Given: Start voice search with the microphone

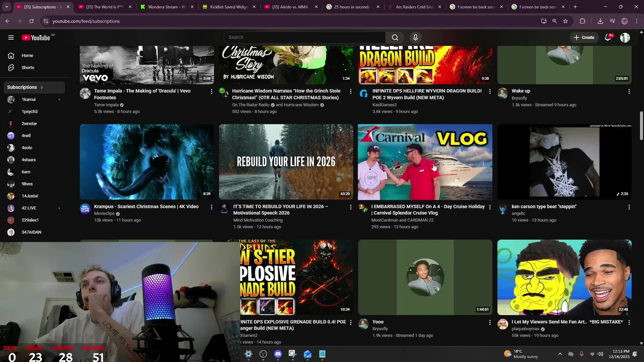Looking at the screenshot, I should coord(415,37).
